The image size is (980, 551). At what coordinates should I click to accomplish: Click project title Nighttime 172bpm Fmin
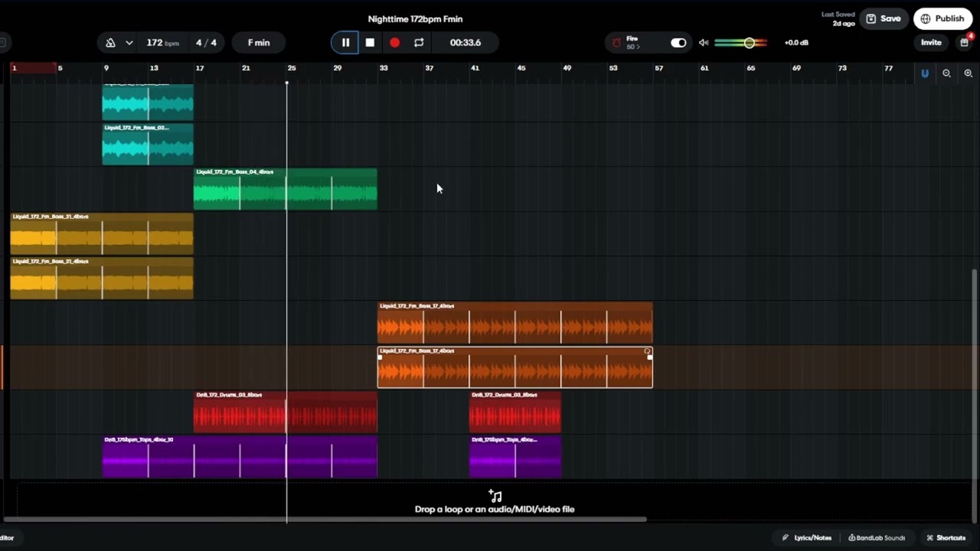click(415, 19)
